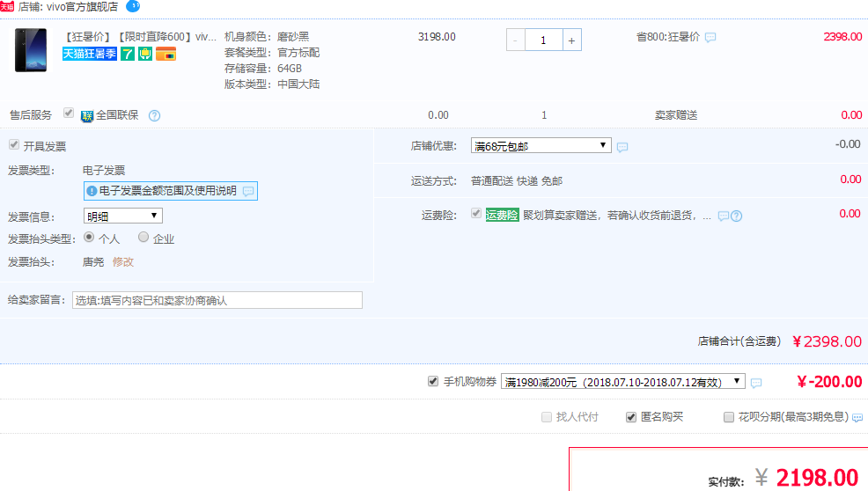Click comment icon after 花呗分期 option

pos(857,418)
